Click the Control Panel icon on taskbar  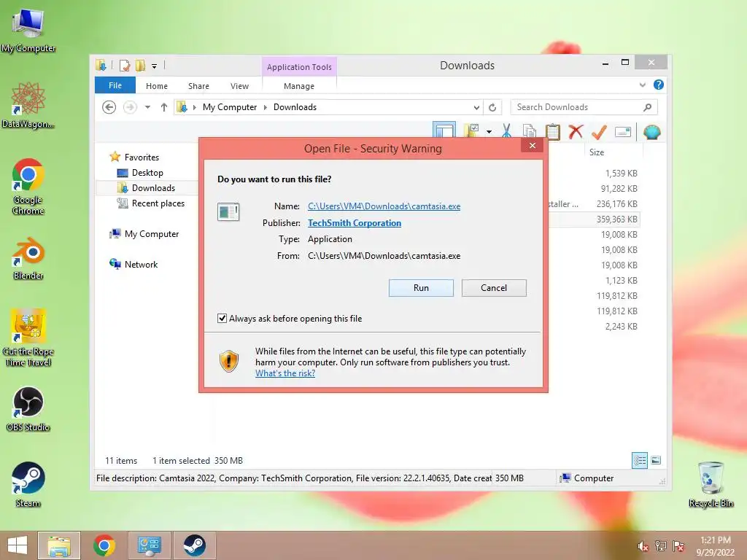tap(149, 545)
